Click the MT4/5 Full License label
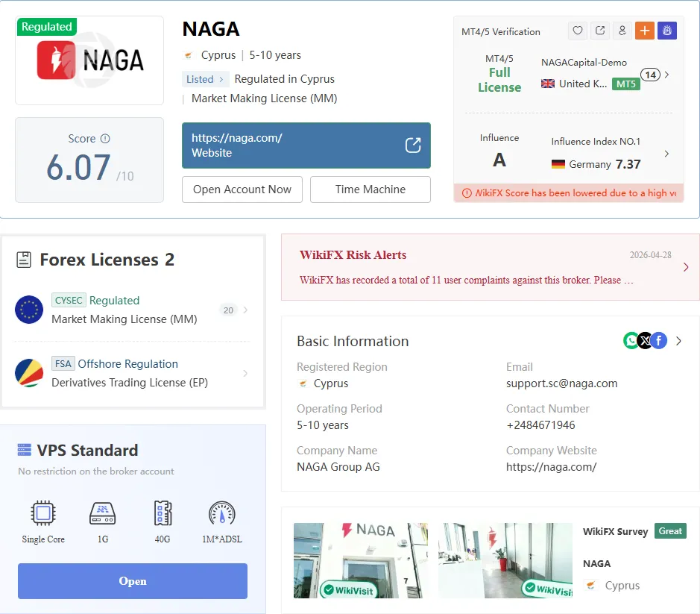 pos(499,74)
